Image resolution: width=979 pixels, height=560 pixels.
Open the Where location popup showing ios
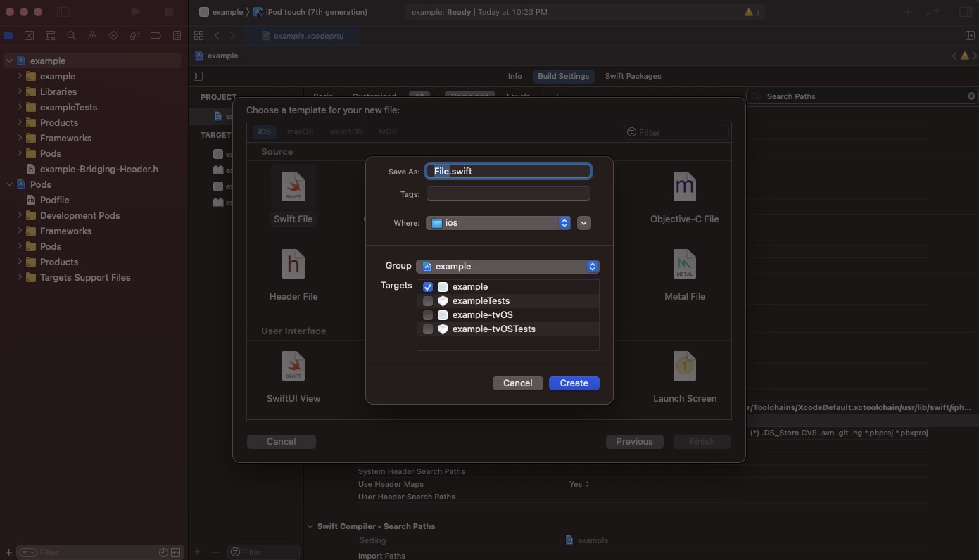pos(498,223)
